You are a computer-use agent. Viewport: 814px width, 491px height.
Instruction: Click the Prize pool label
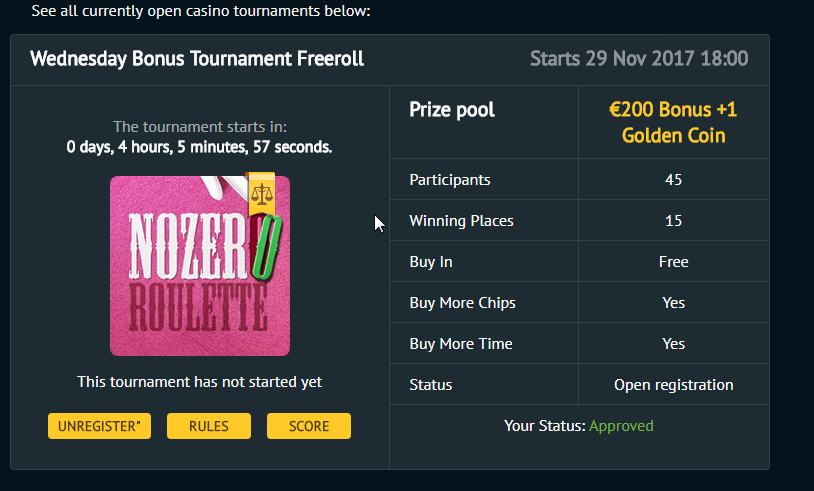452,110
